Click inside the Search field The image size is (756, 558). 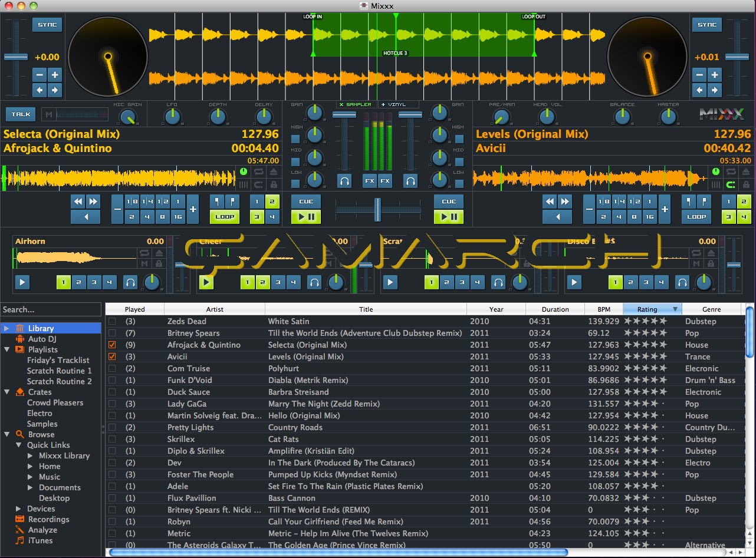51,309
